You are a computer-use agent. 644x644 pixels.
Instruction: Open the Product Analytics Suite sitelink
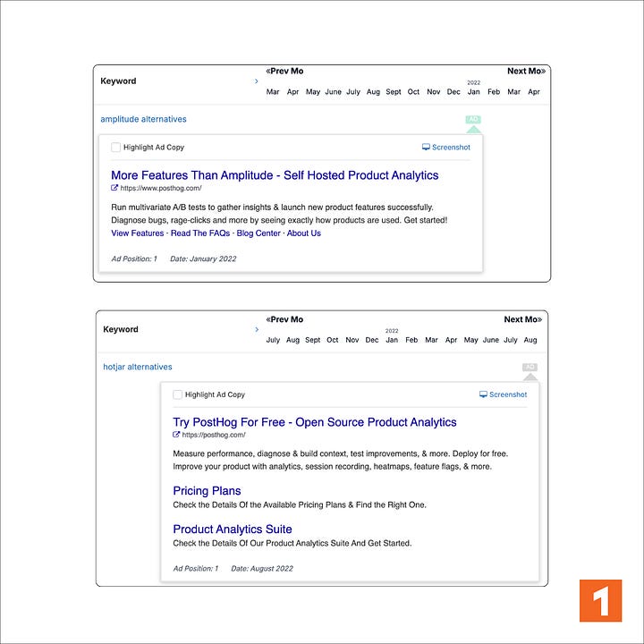pos(233,529)
